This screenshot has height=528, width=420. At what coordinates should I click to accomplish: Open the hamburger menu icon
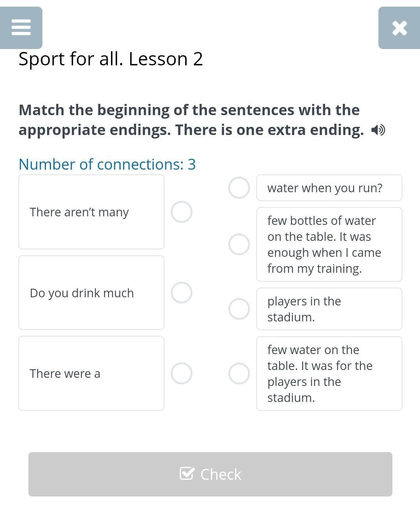coord(21,28)
